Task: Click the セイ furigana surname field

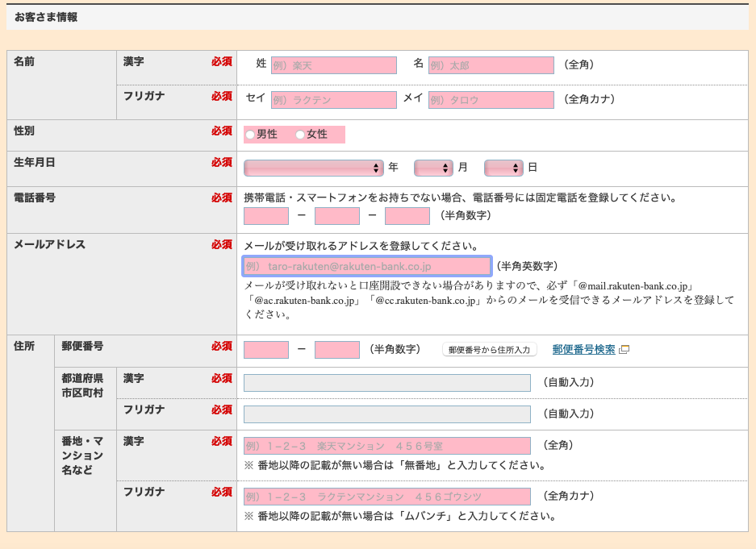Action: point(334,100)
